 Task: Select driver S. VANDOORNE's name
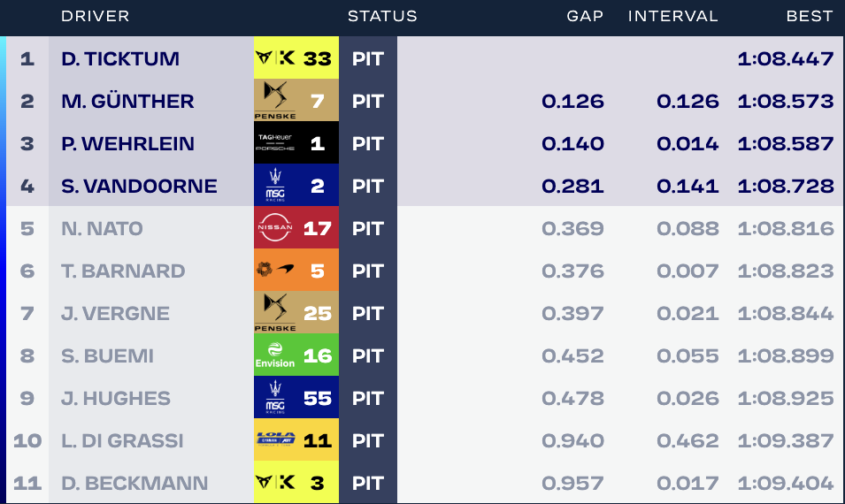pos(139,186)
